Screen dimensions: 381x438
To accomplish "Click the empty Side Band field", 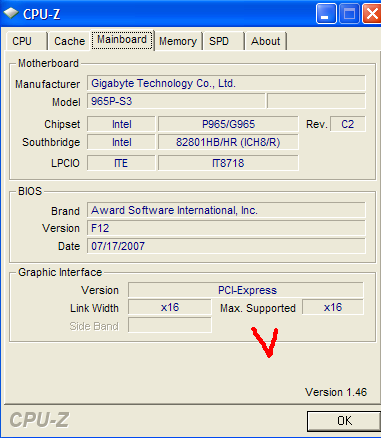I will point(170,325).
